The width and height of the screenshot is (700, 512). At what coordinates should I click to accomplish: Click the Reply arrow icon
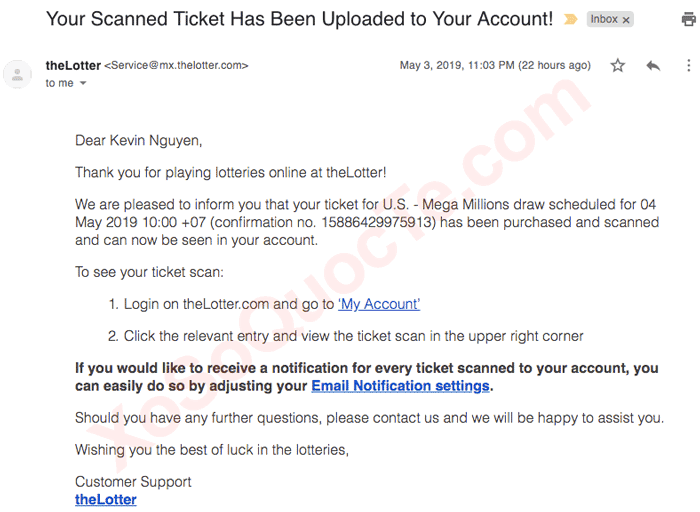pyautogui.click(x=653, y=66)
